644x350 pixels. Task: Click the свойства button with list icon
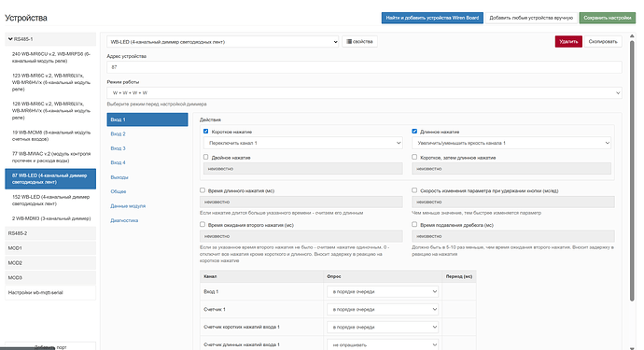[x=359, y=41]
